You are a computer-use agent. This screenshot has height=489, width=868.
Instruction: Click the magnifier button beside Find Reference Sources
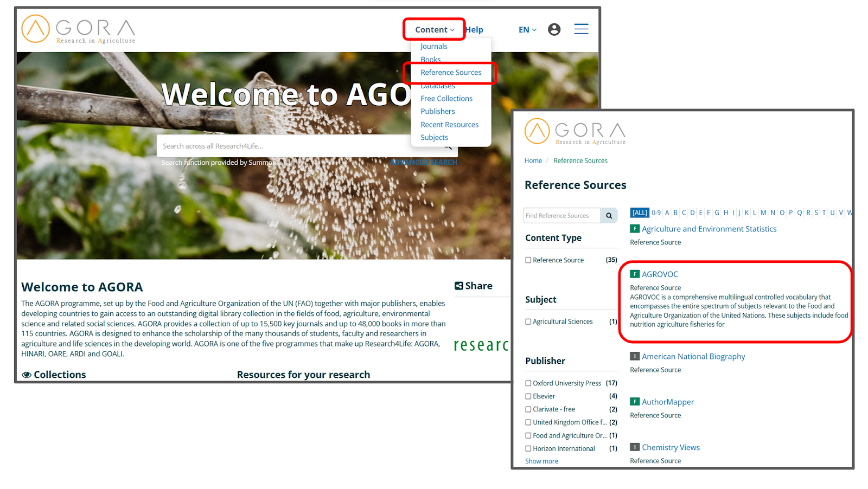pyautogui.click(x=609, y=216)
